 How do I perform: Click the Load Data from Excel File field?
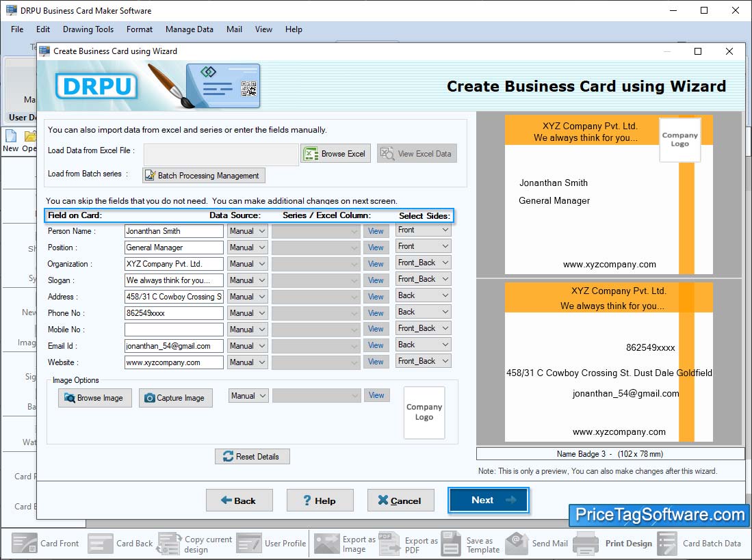[221, 155]
